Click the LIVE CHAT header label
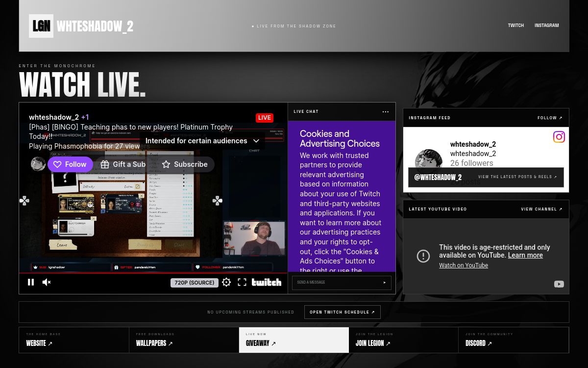Image resolution: width=588 pixels, height=368 pixels. pyautogui.click(x=306, y=112)
